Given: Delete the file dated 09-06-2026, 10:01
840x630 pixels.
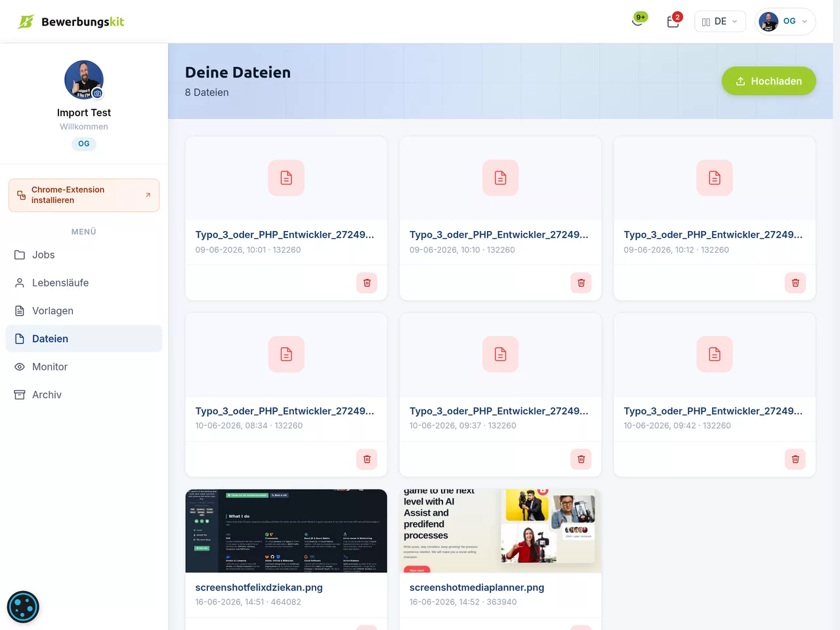Looking at the screenshot, I should [367, 283].
